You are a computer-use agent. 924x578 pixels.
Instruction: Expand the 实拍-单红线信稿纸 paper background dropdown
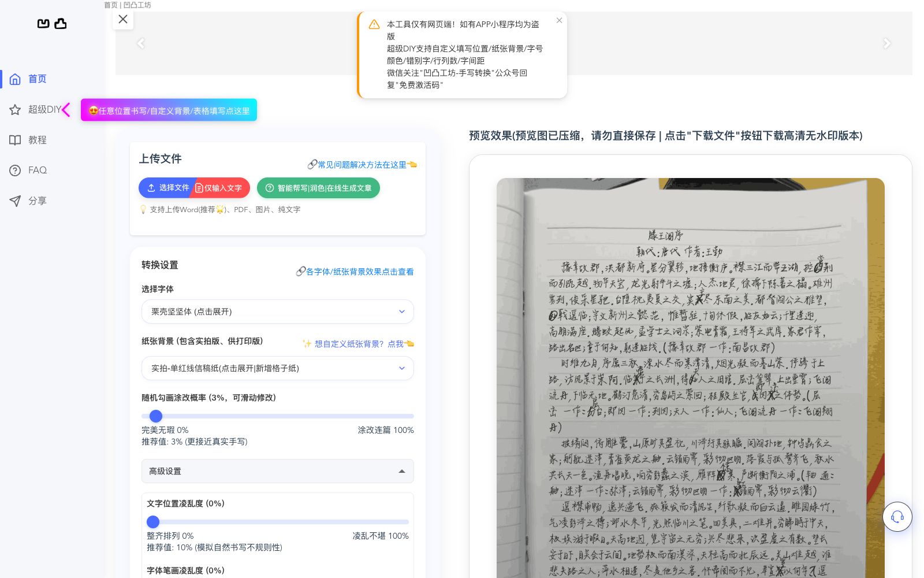[278, 368]
